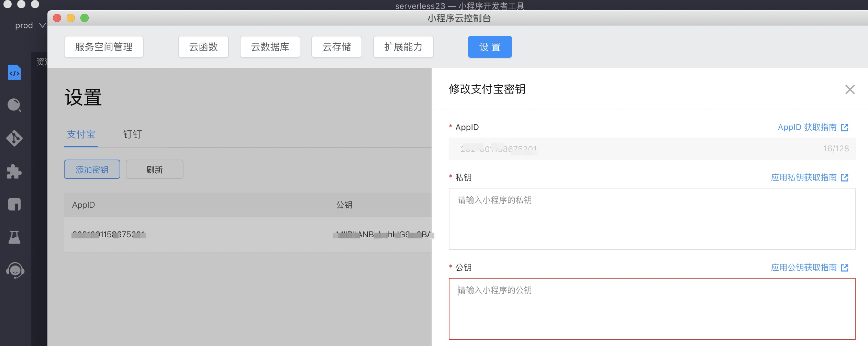Click the blurred AppID table cell
Image resolution: width=868 pixels, height=346 pixels.
109,235
